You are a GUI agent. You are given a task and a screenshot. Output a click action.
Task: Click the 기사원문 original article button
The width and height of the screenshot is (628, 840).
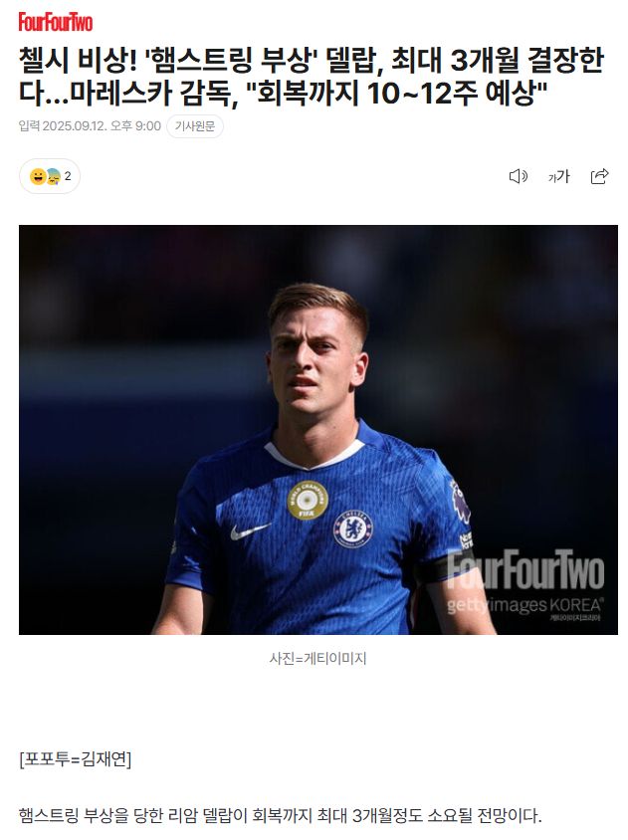click(195, 126)
